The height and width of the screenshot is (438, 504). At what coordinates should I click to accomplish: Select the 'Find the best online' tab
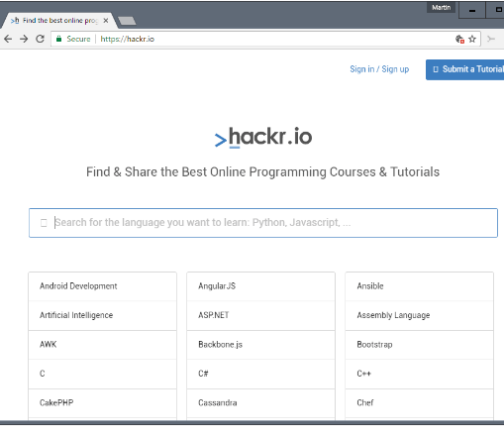click(x=59, y=21)
